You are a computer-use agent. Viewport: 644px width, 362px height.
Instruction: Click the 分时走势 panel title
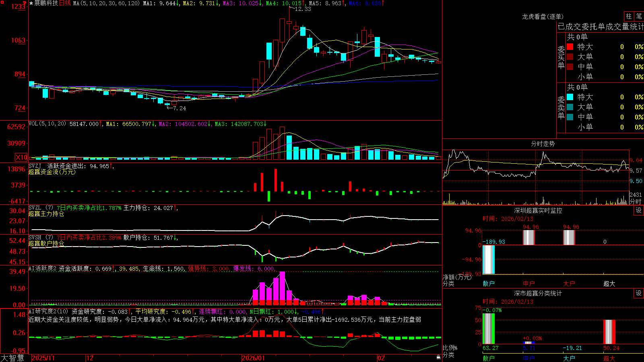point(543,144)
